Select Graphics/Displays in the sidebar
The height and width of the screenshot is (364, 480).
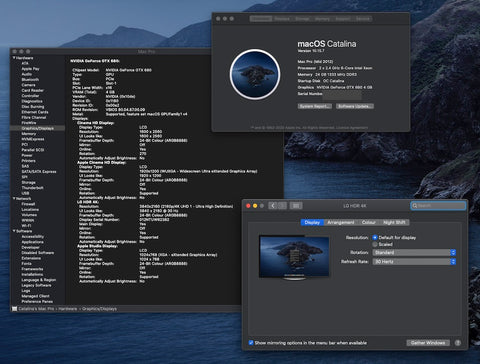pos(37,128)
